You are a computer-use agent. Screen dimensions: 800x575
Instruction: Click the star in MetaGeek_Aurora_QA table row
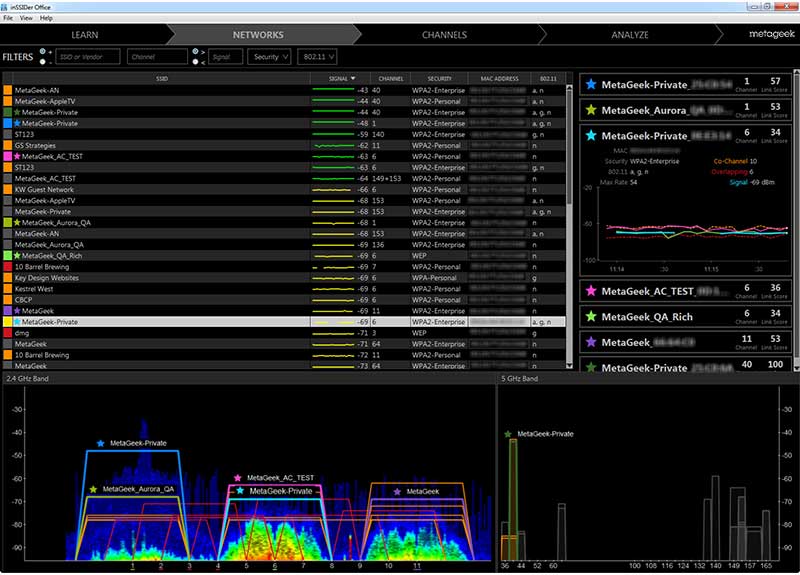(17, 222)
